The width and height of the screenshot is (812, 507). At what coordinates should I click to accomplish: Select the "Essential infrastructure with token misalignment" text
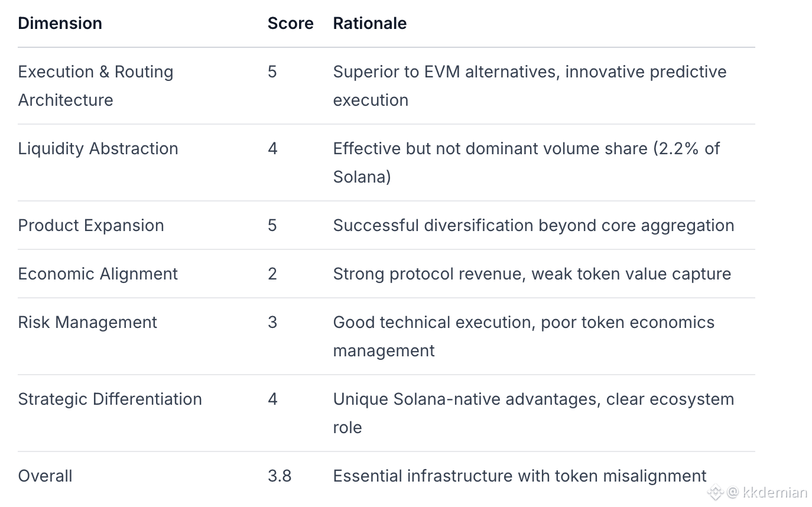tap(519, 476)
